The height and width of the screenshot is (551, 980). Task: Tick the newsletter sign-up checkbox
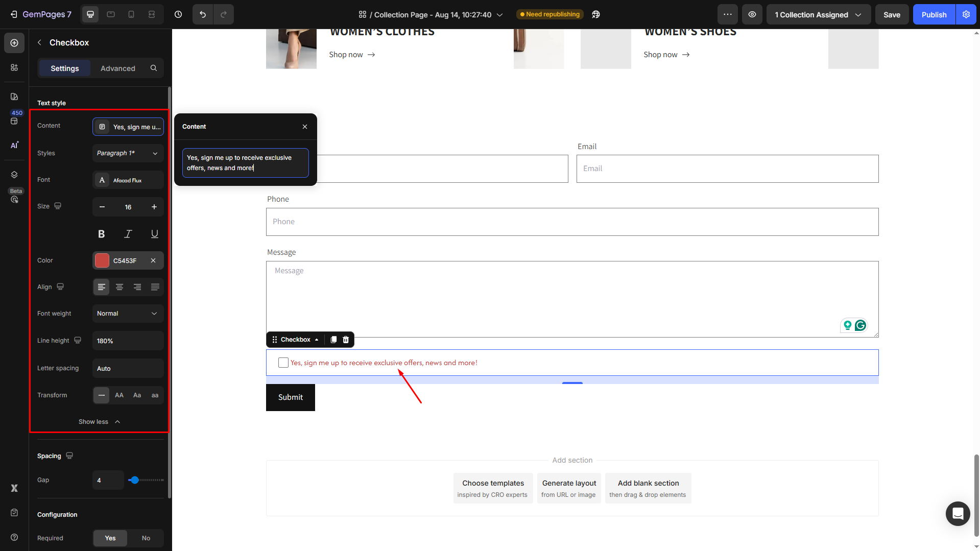tap(283, 363)
